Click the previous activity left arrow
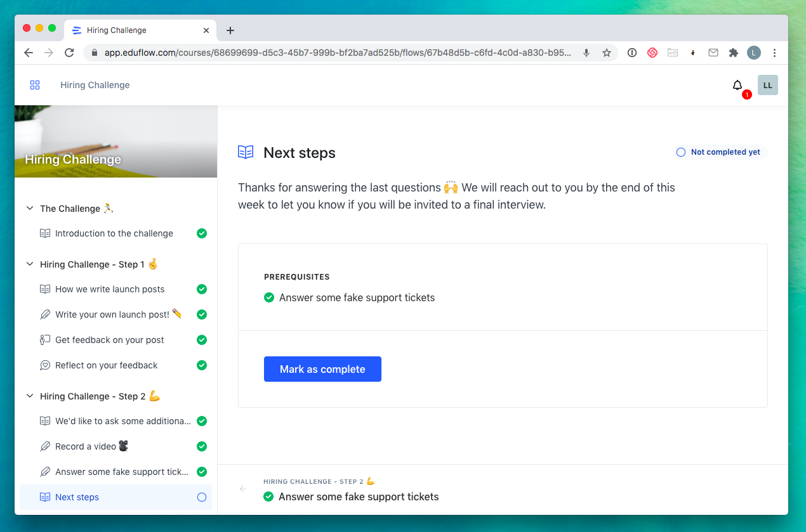 click(x=243, y=489)
